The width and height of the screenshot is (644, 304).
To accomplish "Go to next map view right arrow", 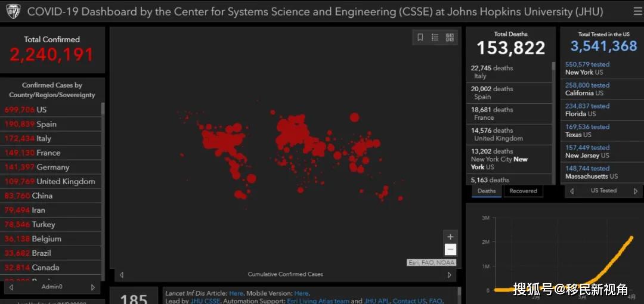I will [449, 274].
